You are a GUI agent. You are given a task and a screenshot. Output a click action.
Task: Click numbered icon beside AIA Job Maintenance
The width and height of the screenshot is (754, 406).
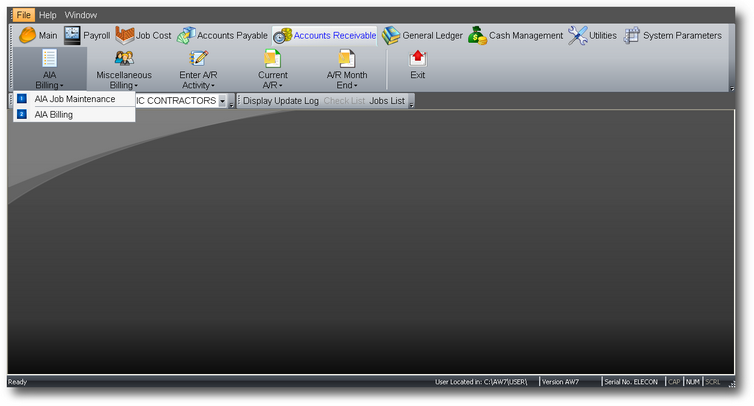click(22, 99)
